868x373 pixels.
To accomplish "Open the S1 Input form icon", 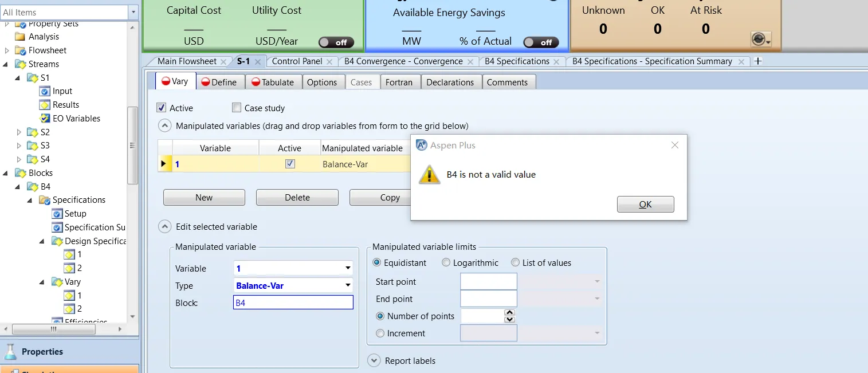I will point(45,91).
